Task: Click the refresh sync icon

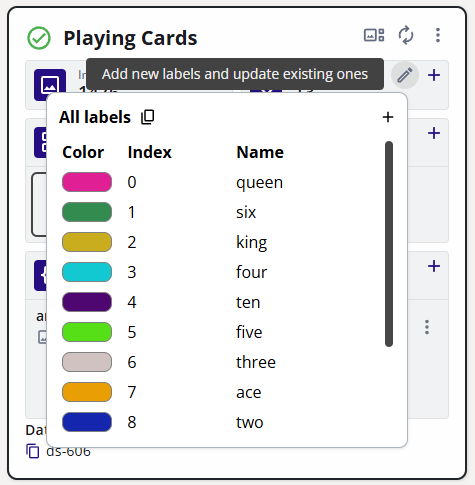Action: [x=406, y=35]
